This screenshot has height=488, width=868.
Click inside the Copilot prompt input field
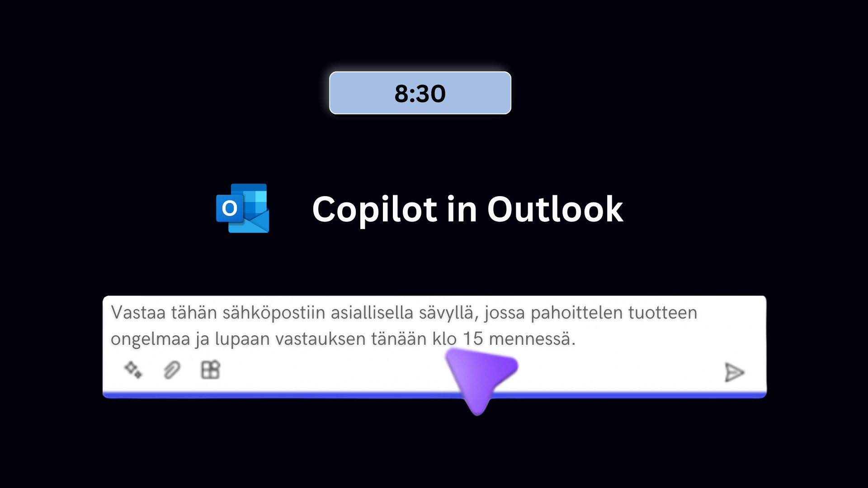434,325
